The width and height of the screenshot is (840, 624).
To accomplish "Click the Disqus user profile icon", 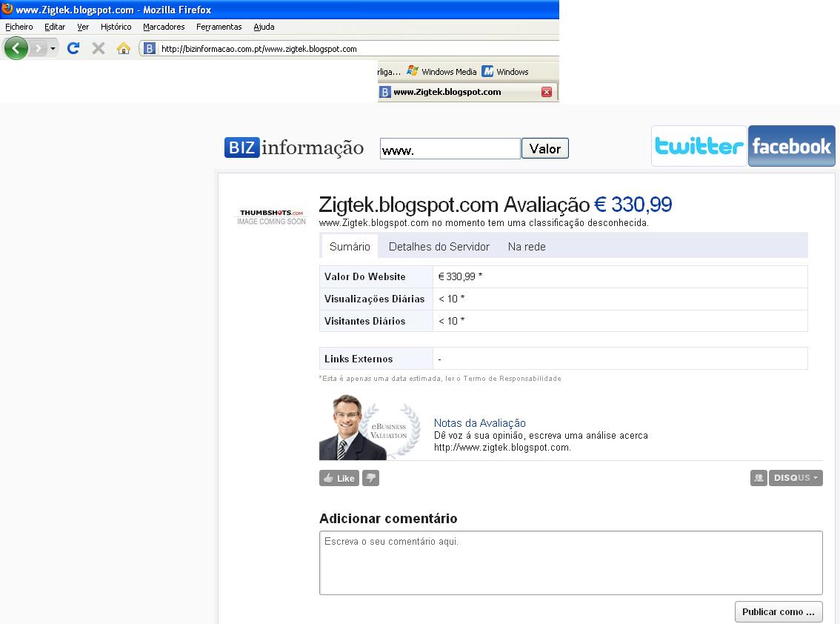I will click(759, 478).
